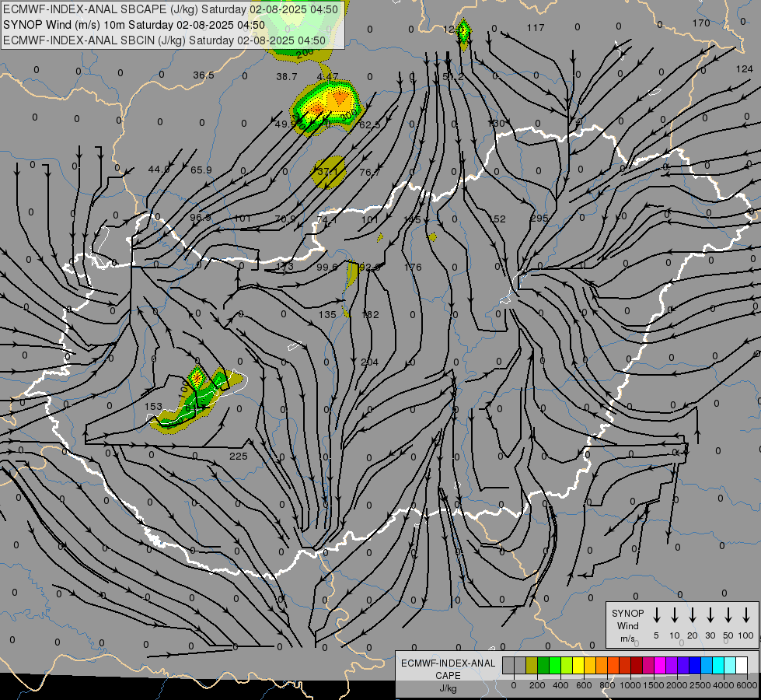This screenshot has height=700, width=761.
Task: Click the 124 CAPE value on map
Action: pos(744,69)
